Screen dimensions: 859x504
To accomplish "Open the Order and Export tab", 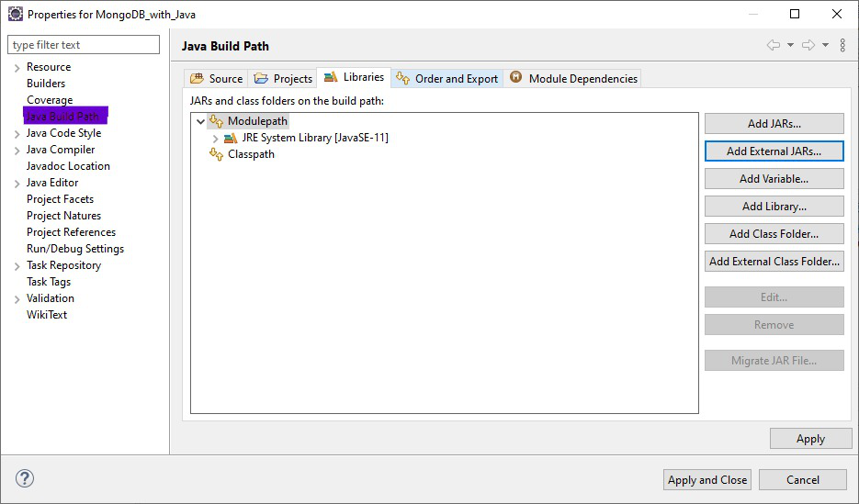I will click(447, 79).
